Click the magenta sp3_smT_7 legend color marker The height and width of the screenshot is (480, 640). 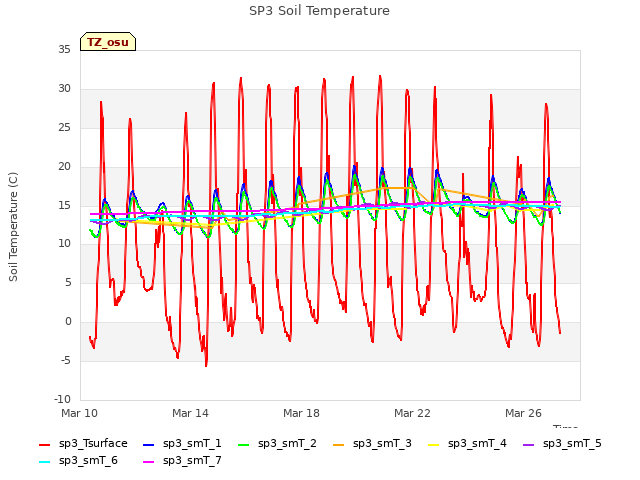(149, 462)
